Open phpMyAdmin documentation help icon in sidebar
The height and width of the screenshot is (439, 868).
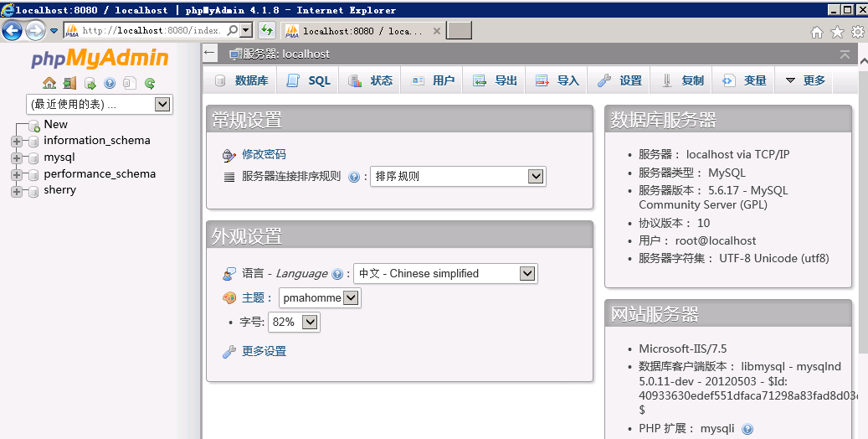pyautogui.click(x=110, y=83)
